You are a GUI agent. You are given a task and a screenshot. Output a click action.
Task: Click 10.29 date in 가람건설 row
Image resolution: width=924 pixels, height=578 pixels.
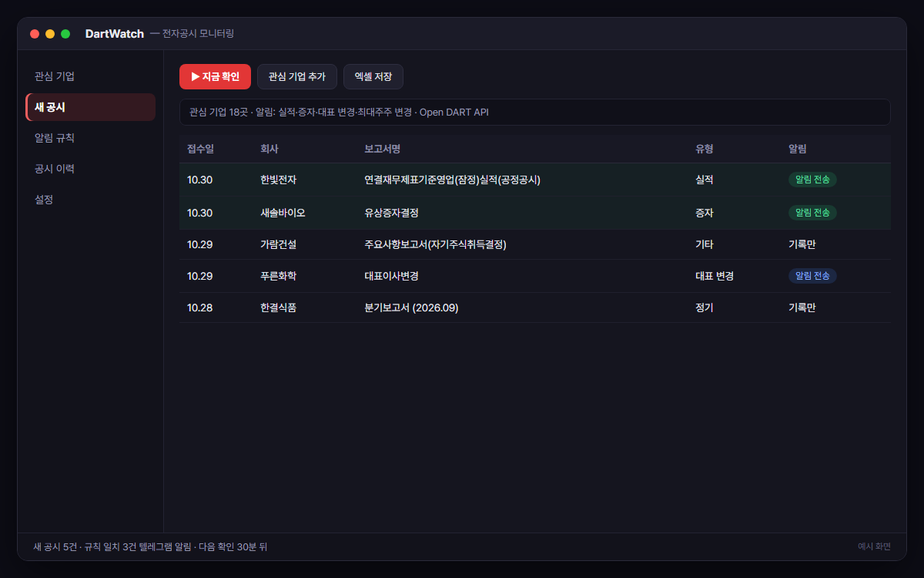[x=200, y=244]
